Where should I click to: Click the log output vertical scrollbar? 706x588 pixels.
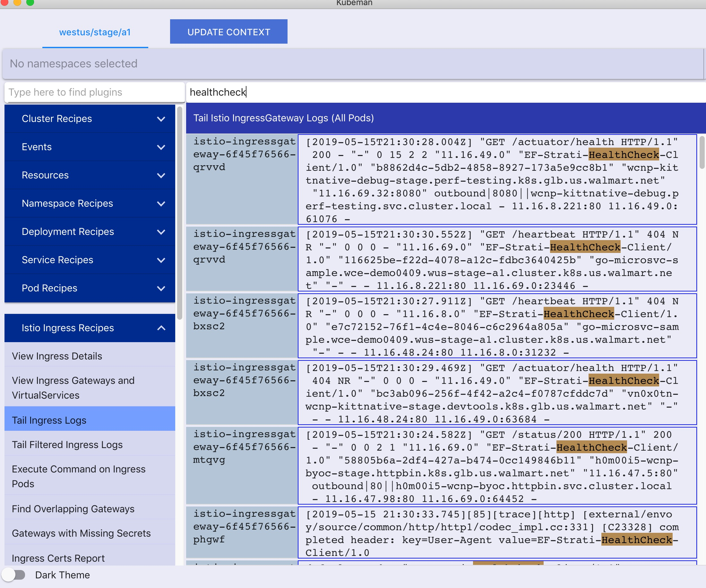pyautogui.click(x=702, y=153)
